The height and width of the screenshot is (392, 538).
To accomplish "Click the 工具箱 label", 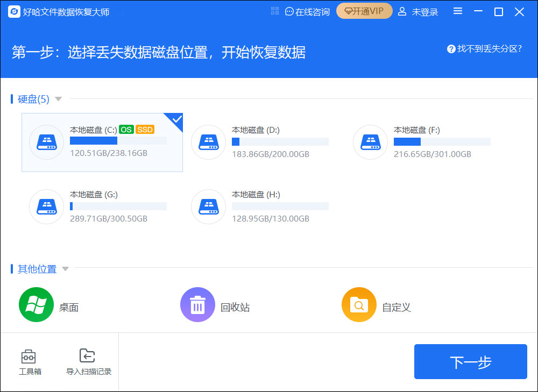I will [x=30, y=372].
